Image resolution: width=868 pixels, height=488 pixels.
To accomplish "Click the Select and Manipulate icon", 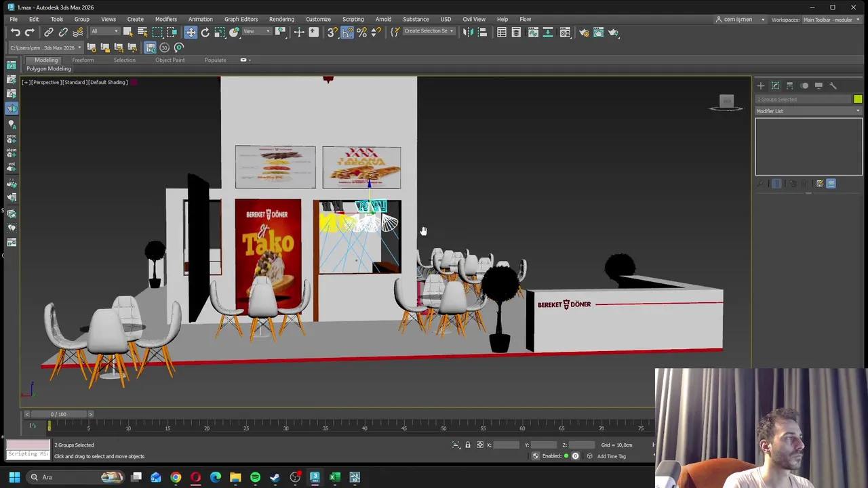I will [299, 32].
